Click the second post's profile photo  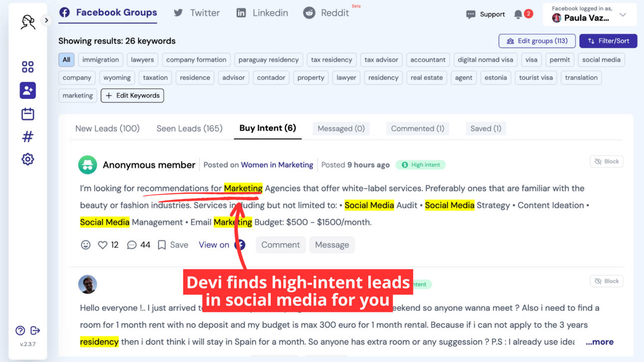88,284
